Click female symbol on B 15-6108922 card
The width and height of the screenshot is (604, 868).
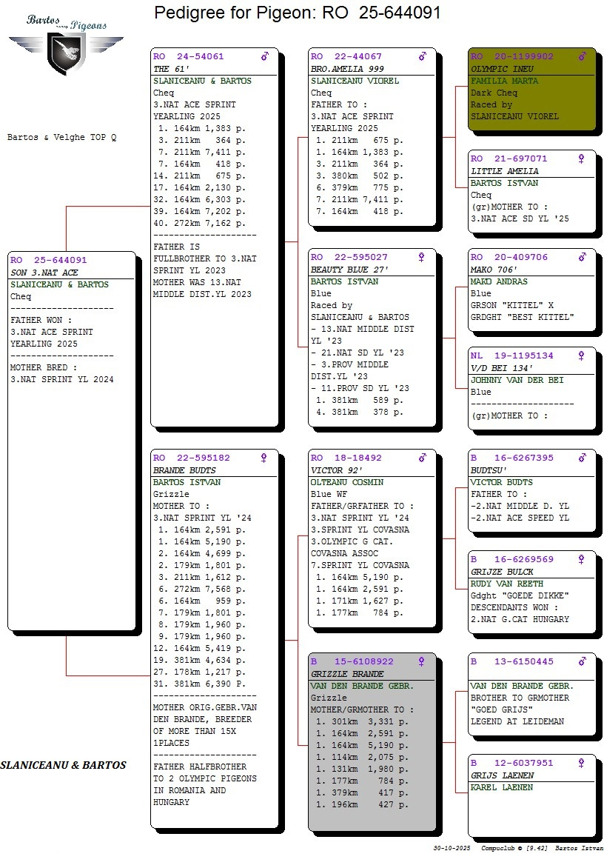coord(422,661)
